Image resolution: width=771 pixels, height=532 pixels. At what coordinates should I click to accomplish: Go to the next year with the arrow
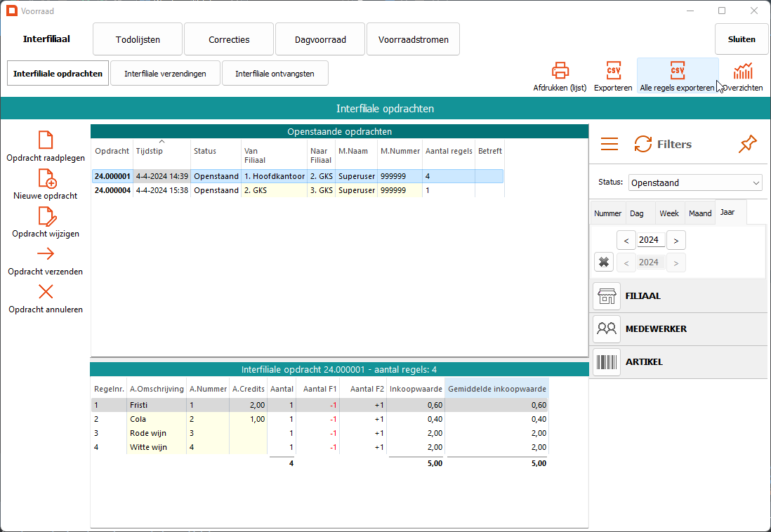pyautogui.click(x=676, y=240)
